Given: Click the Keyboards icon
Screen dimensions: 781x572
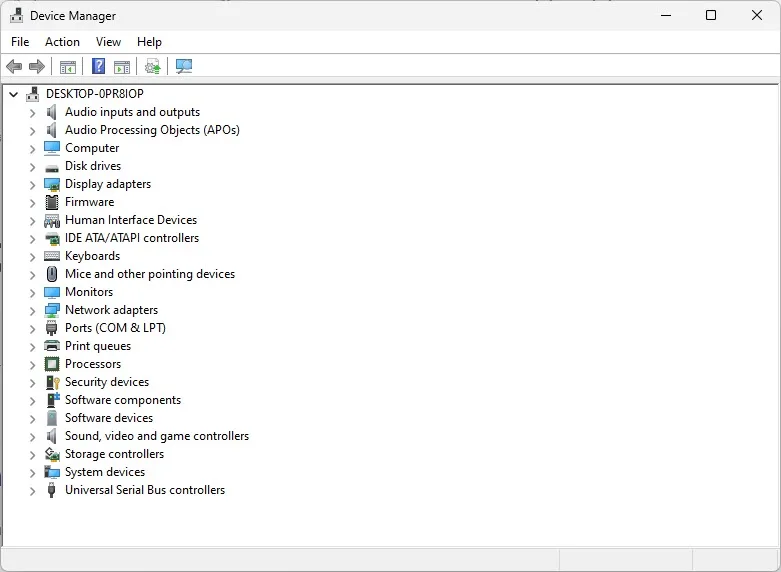Looking at the screenshot, I should click(52, 256).
